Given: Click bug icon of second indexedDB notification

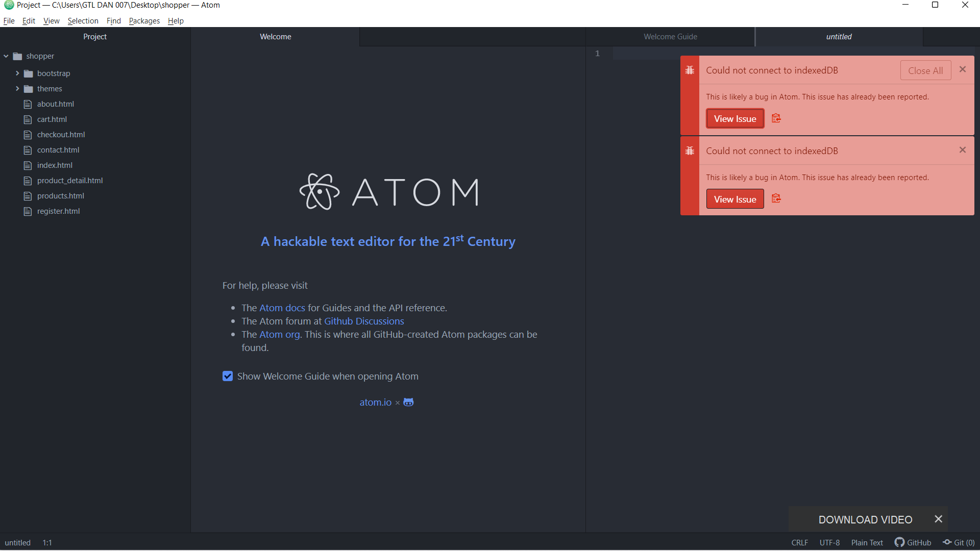Looking at the screenshot, I should point(690,151).
